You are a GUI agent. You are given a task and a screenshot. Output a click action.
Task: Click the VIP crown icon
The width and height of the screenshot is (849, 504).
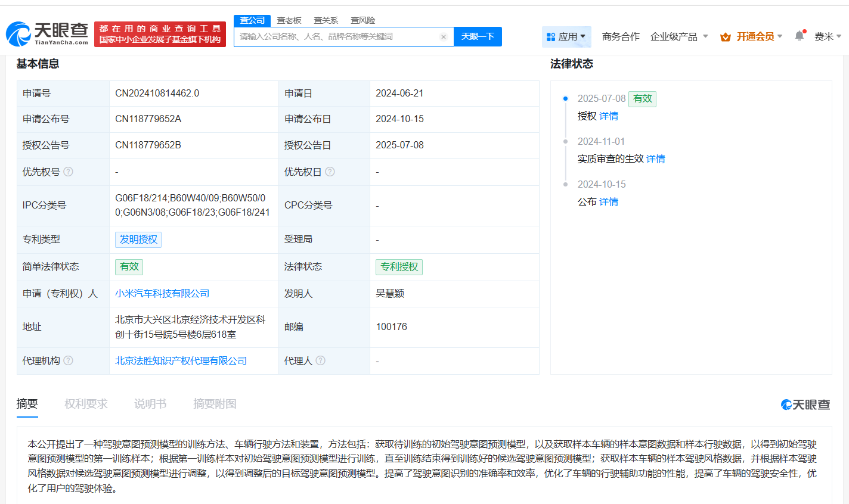tap(725, 37)
